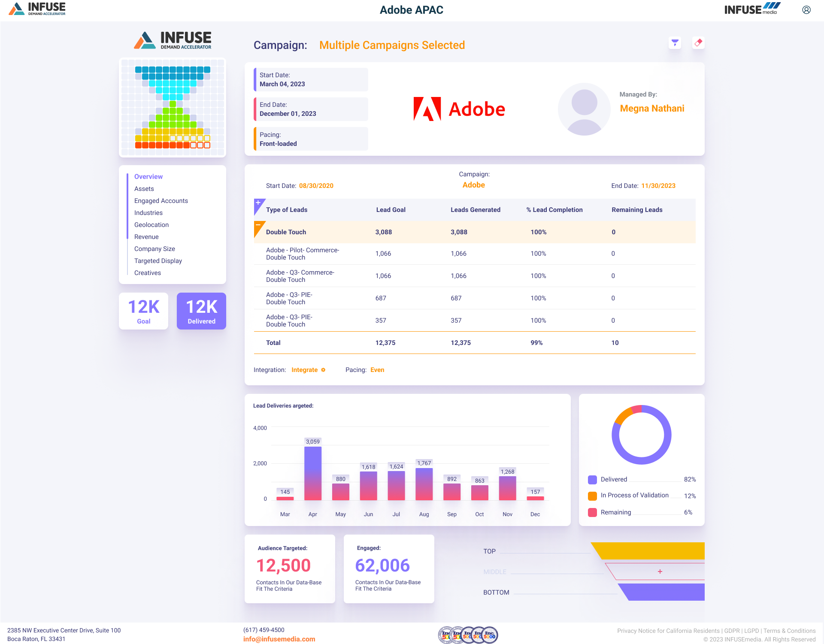
Task: Click the Integrate gear icon
Action: 323,370
